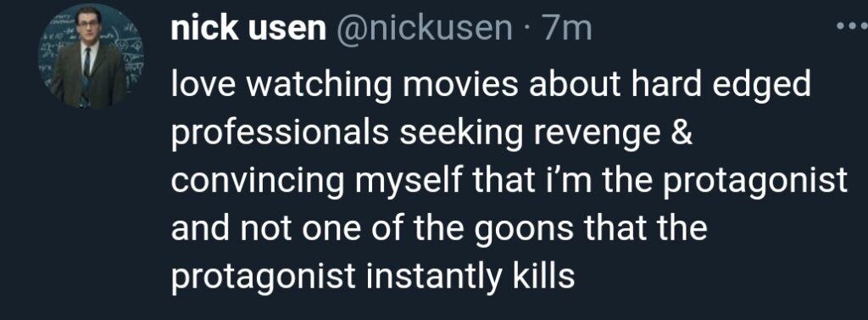
Task: Open nick usen's profile avatar picture
Action: tap(91, 57)
